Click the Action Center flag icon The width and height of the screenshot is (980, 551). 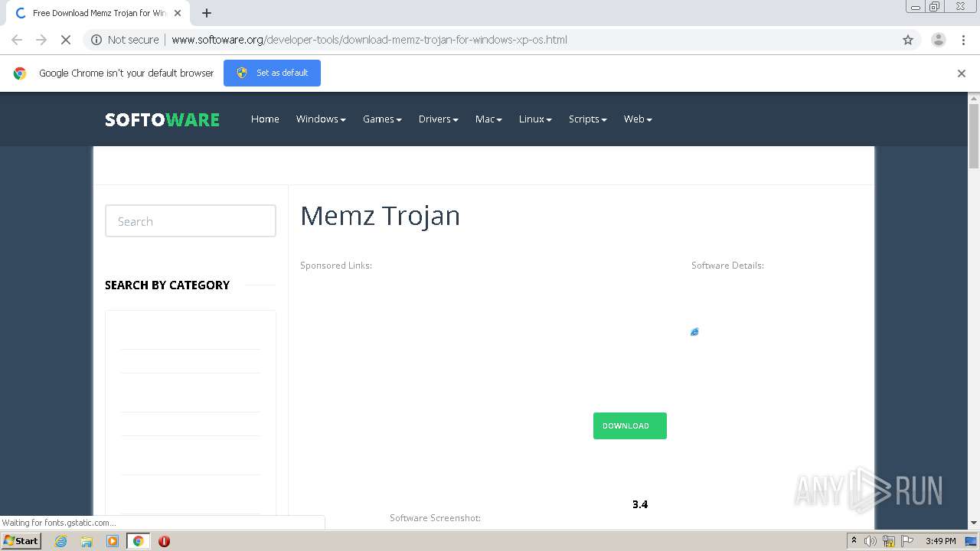click(907, 541)
